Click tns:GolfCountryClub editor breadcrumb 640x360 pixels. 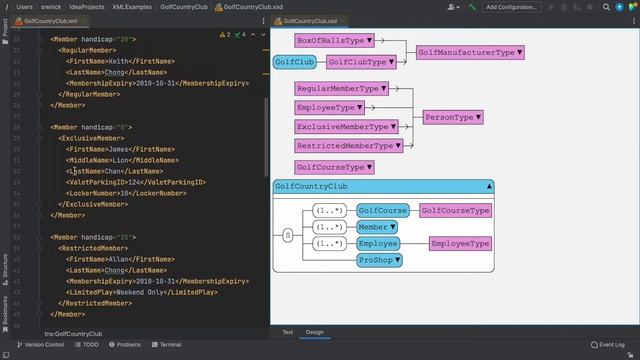[x=73, y=334]
